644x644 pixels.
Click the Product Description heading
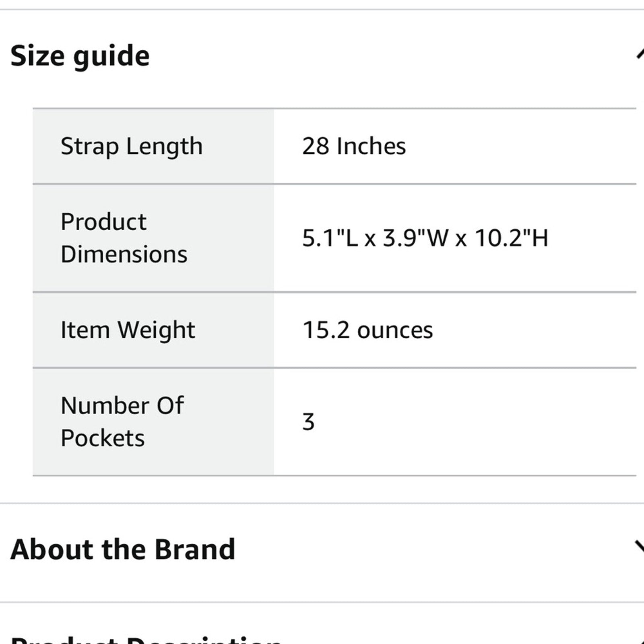[x=145, y=639]
